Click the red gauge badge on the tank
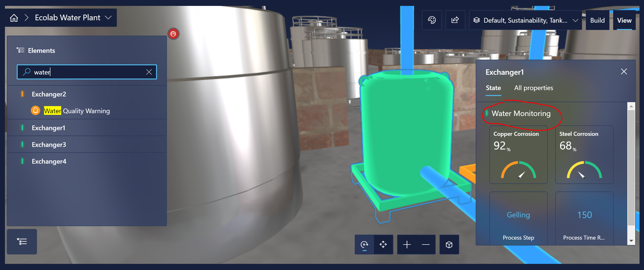Screen dimensions: 644x270 pos(173,33)
